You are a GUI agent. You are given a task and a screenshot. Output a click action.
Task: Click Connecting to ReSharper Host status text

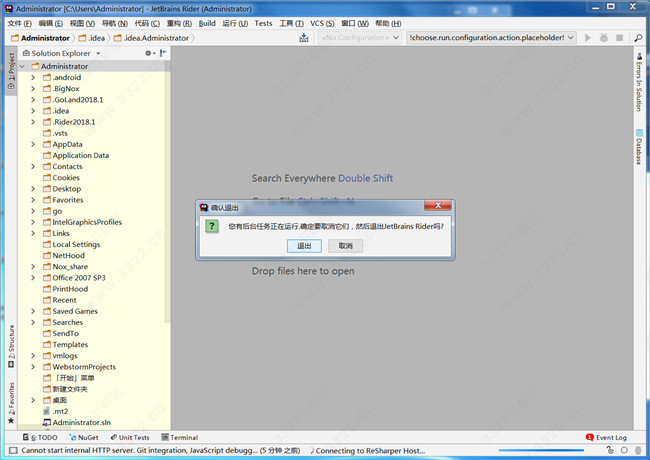click(x=370, y=450)
